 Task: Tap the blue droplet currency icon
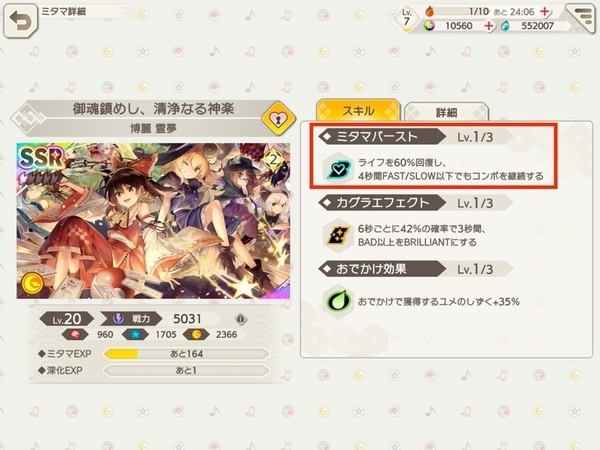(505, 26)
